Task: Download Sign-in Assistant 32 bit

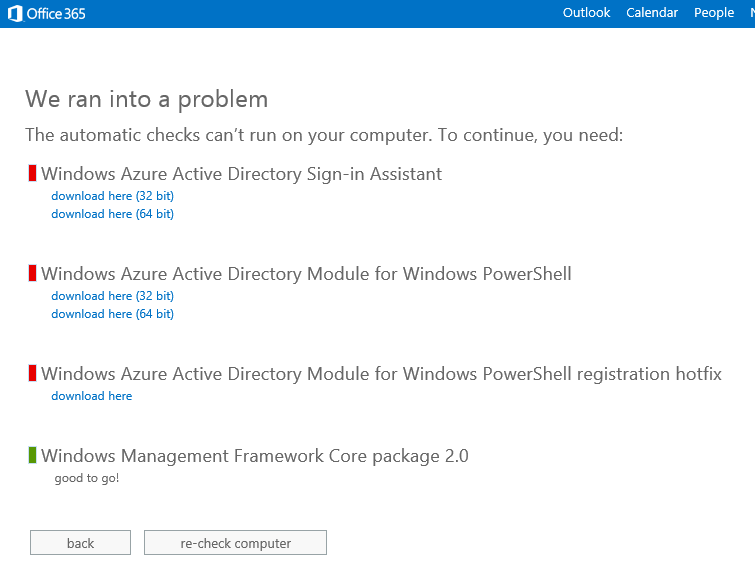Action: click(x=112, y=196)
